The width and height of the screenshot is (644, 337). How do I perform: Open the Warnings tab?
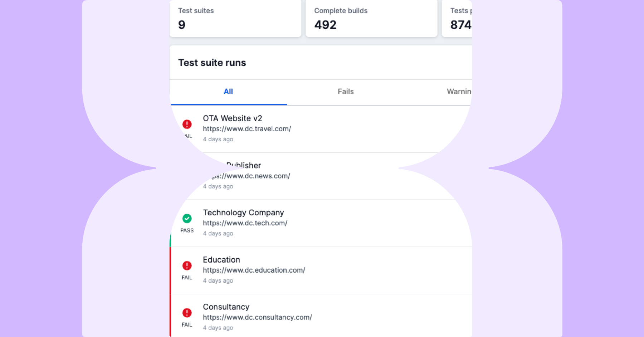coord(459,92)
